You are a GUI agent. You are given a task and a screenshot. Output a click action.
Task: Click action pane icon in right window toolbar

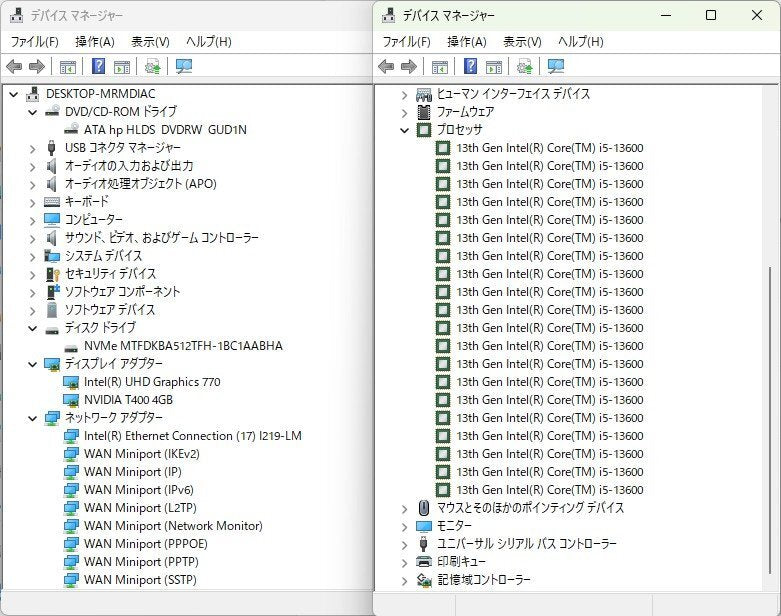[494, 67]
